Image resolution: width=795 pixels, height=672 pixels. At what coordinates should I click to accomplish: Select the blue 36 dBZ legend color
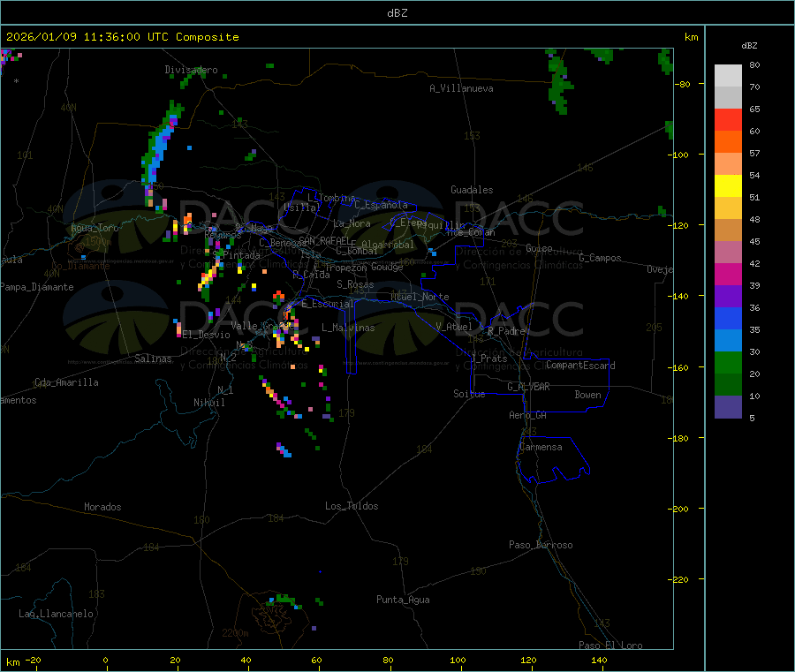pos(728,318)
